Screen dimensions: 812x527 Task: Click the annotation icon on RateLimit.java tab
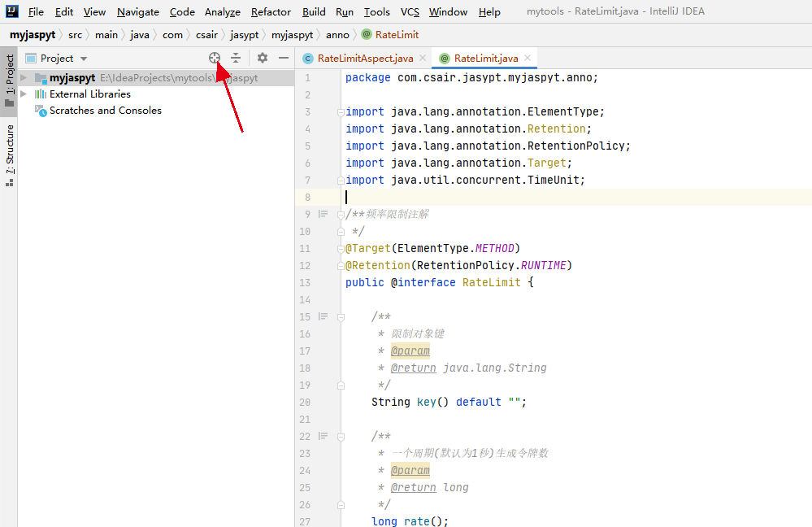(445, 59)
